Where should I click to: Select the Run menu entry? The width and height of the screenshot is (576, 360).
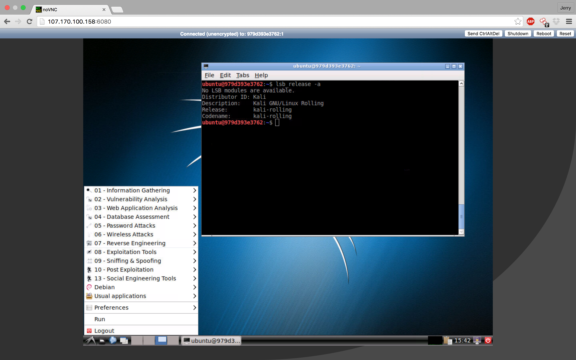[141, 319]
